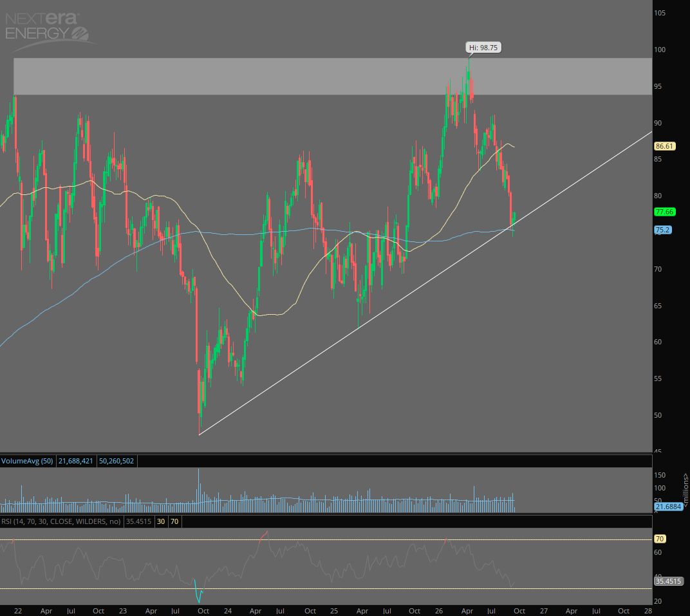Click the 22 year marker on the time axis
690x616 pixels.
18,611
